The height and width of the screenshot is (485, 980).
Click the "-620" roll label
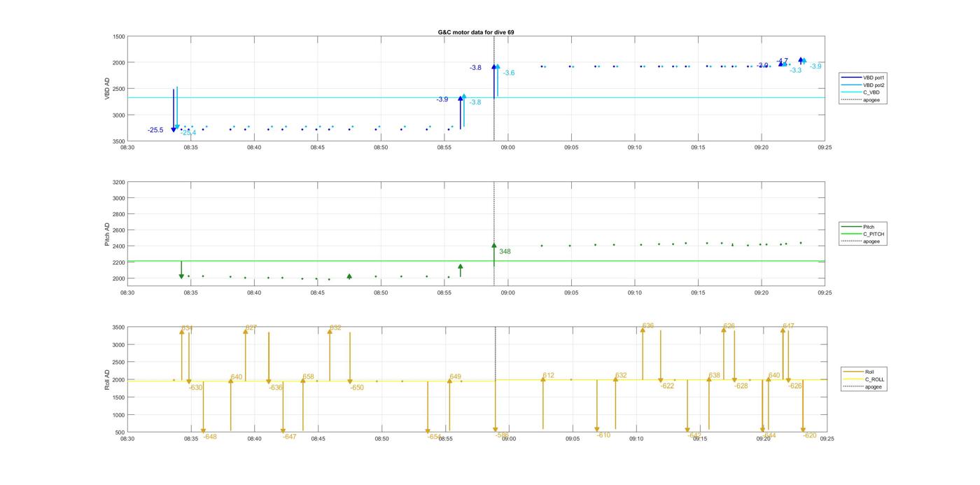(810, 435)
